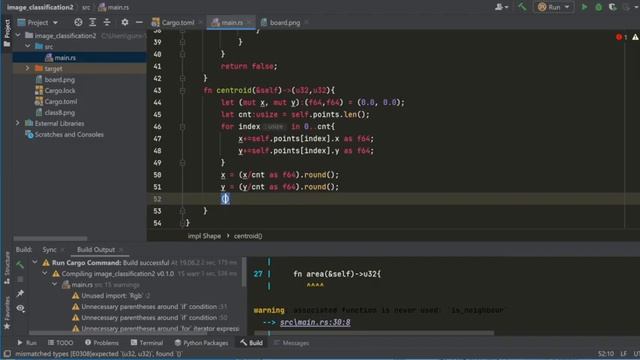Viewport: 640px width, 360px height.
Task: Click the vertical Project tool window button
Action: click(x=7, y=33)
